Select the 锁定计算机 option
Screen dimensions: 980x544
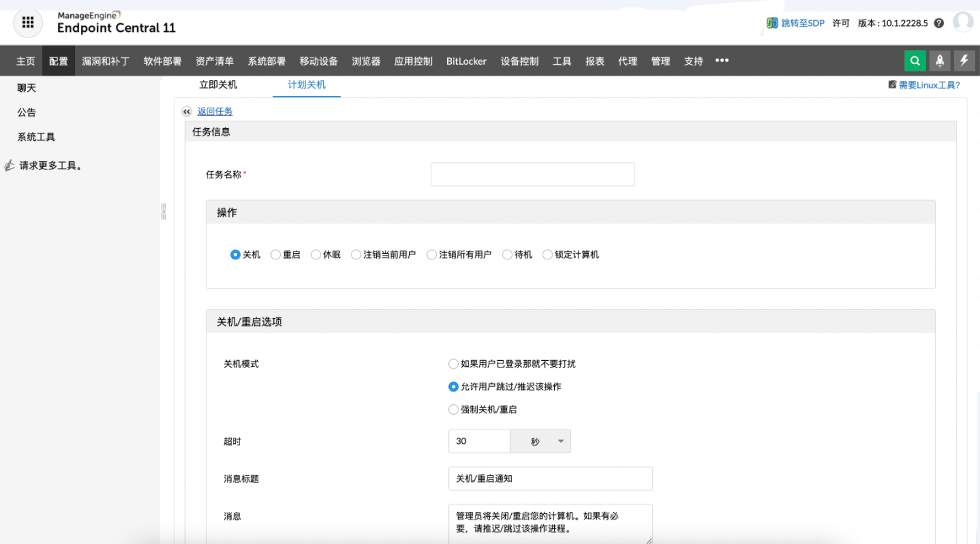coord(547,254)
